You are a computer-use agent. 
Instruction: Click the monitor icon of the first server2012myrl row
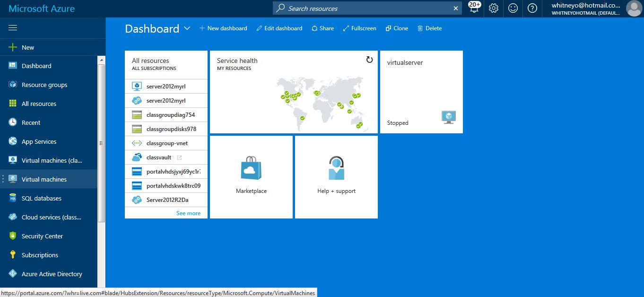click(137, 87)
